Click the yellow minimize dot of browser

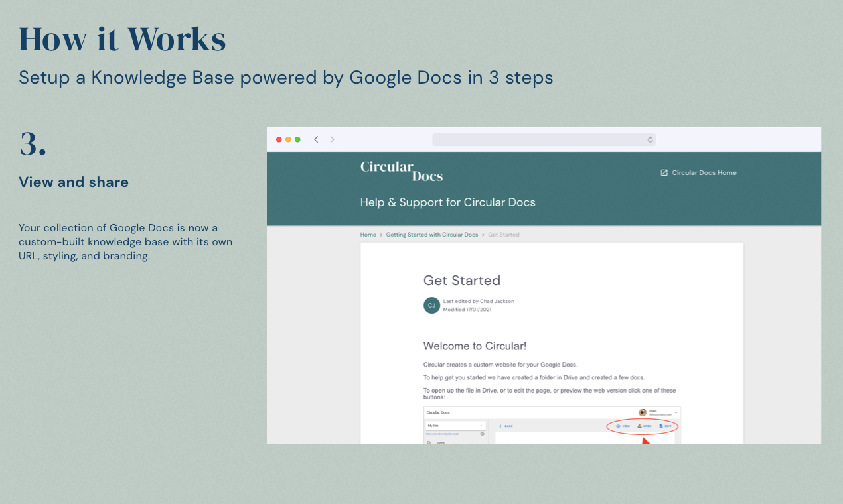288,139
